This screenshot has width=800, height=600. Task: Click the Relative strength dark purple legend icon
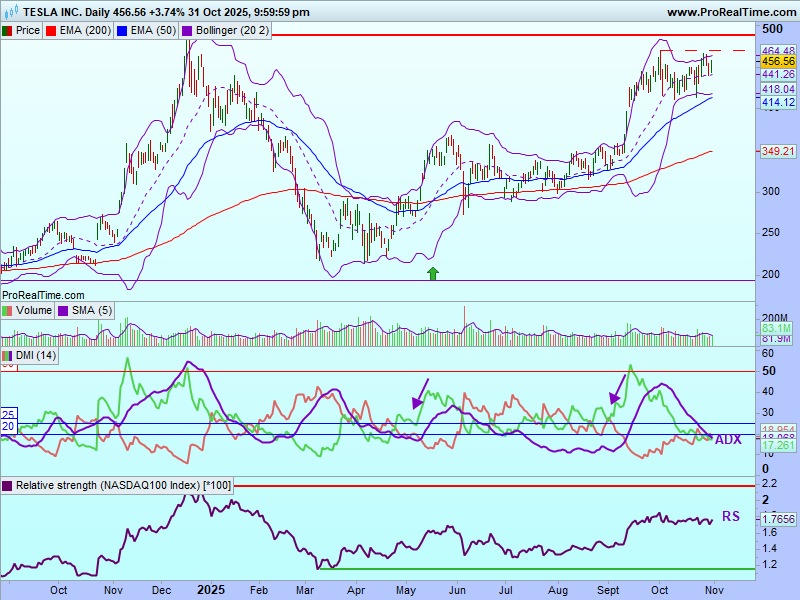coord(8,485)
